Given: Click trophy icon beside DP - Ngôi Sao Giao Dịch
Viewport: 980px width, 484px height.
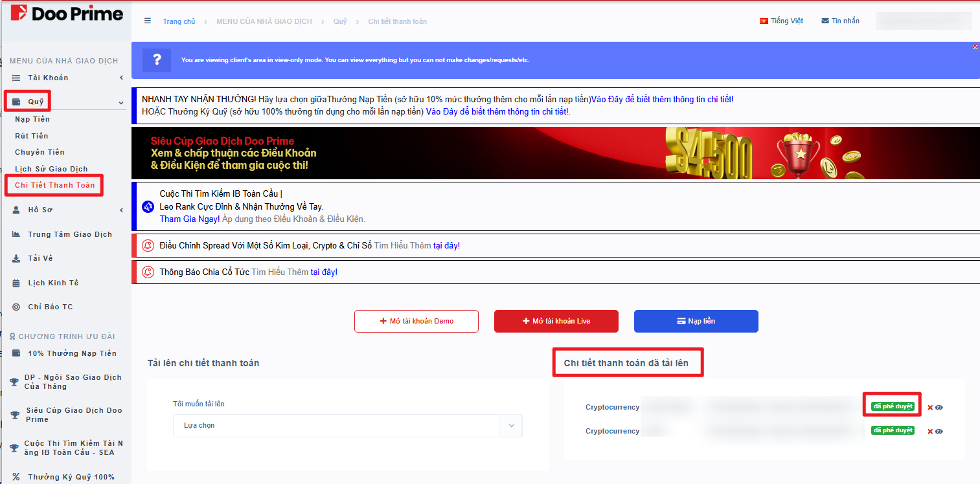Looking at the screenshot, I should coord(14,382).
